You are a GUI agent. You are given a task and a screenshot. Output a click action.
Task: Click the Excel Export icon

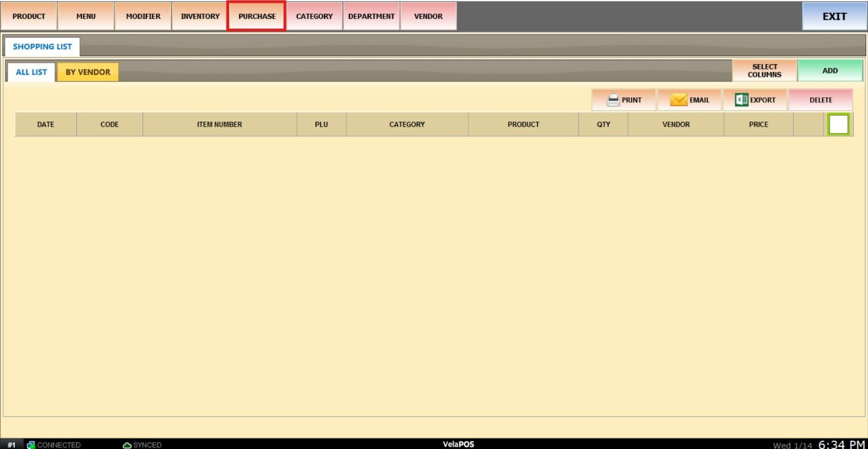click(x=741, y=100)
